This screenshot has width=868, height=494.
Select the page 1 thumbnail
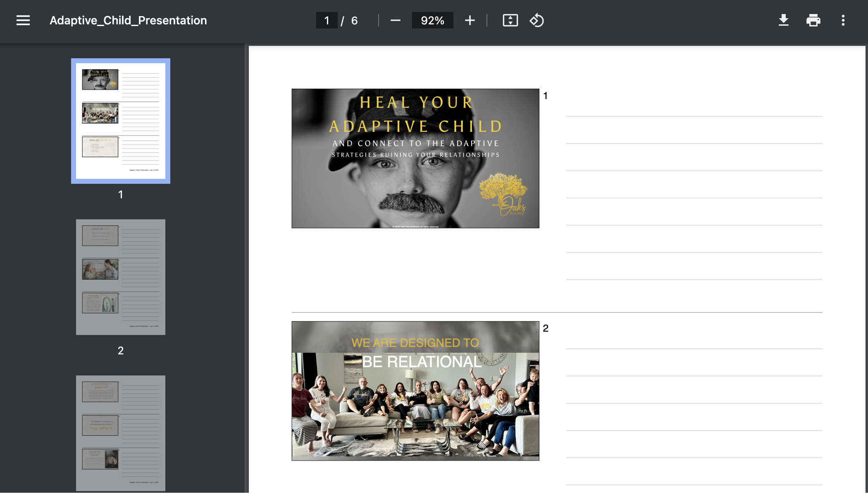pos(121,121)
